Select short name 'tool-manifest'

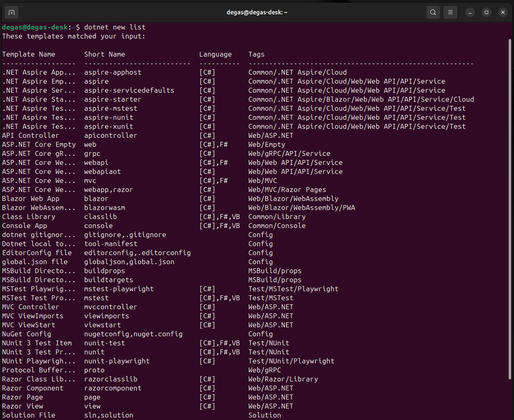(111, 244)
